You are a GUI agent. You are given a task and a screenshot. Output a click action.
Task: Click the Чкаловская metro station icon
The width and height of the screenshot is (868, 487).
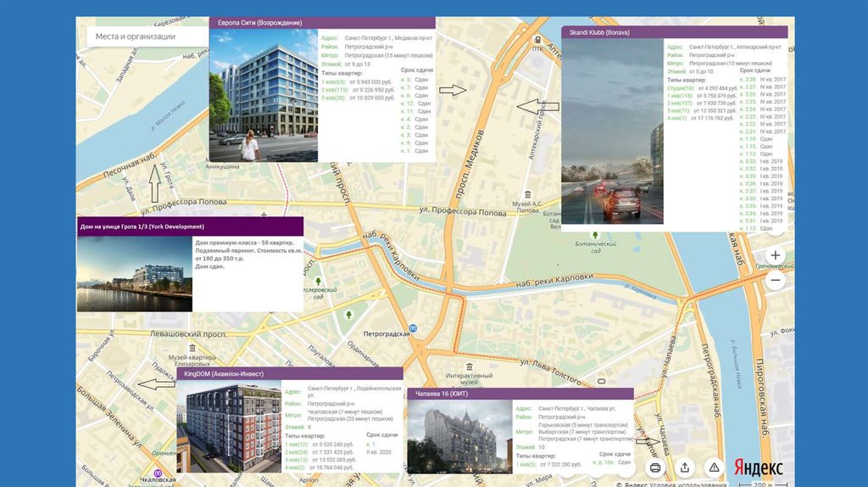pyautogui.click(x=158, y=473)
